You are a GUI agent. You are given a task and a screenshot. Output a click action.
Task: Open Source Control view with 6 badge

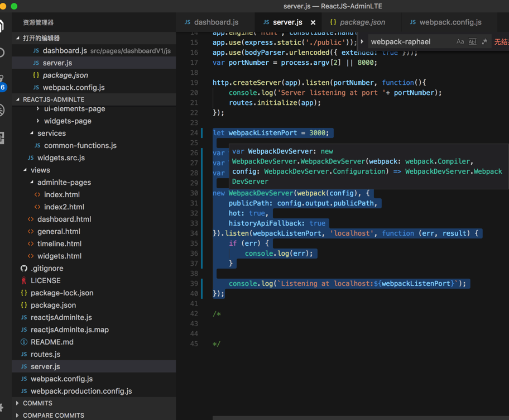pos(2,82)
